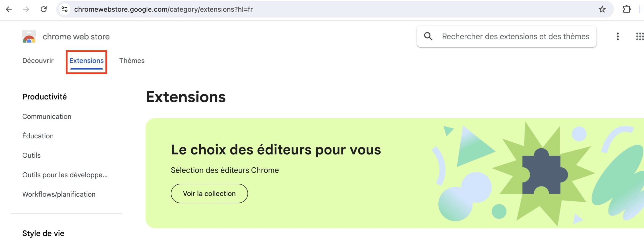Open the Workflows/planification category
Screen dimensions: 644x246
[59, 194]
